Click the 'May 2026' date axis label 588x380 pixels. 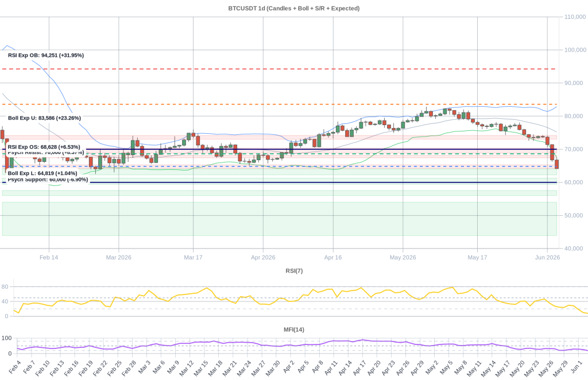pos(403,258)
